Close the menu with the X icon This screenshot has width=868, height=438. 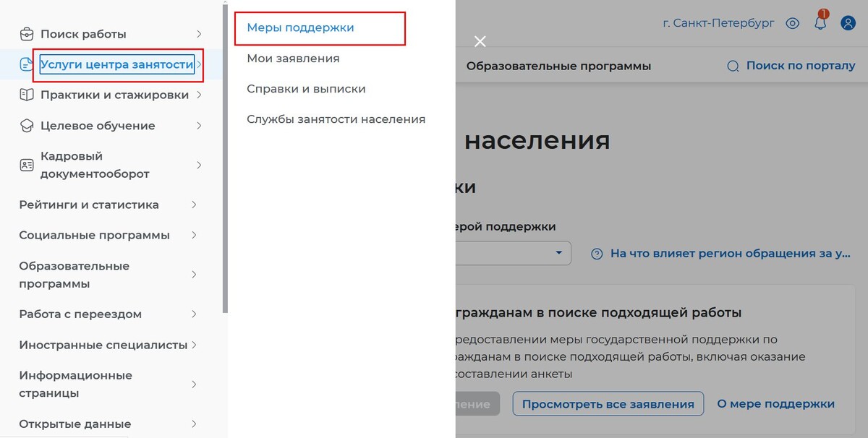480,42
